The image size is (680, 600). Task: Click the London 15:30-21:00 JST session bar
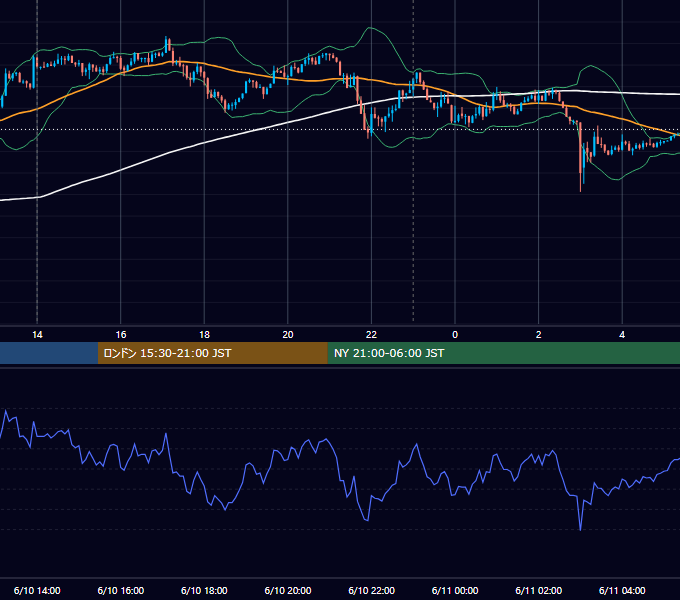coord(212,353)
